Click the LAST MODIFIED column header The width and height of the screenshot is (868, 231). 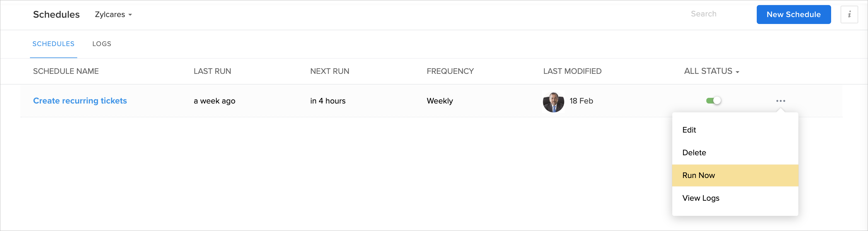pyautogui.click(x=572, y=71)
